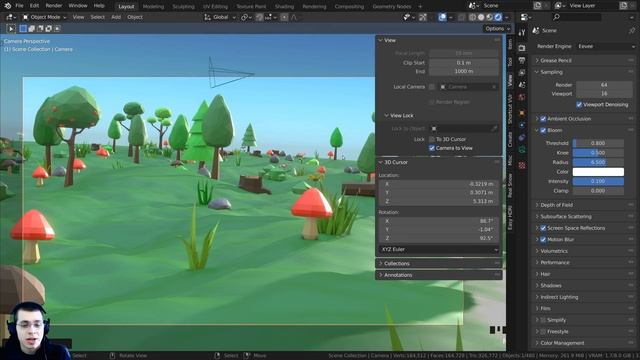Click the Bloom Color white swatch
Viewport: 640px width, 360px height.
tap(598, 172)
